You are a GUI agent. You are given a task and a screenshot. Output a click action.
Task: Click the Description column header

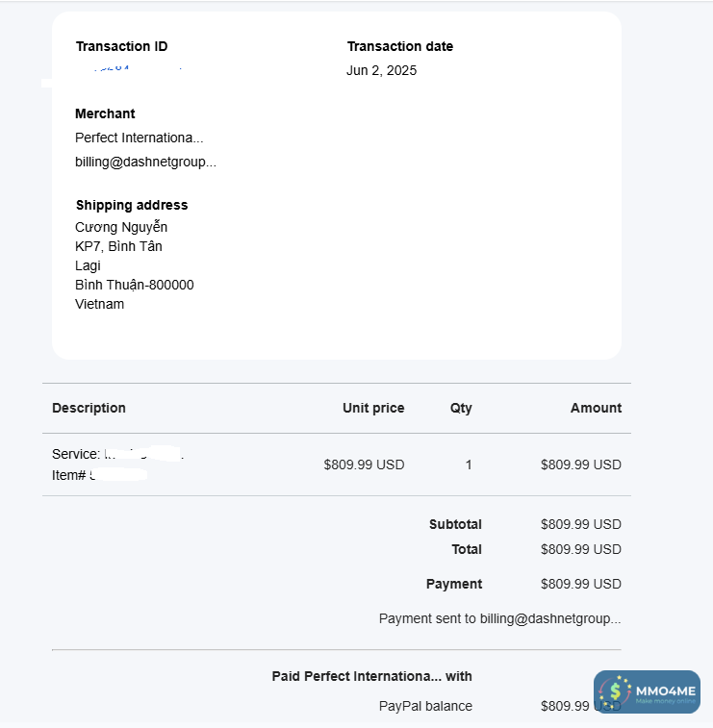(x=89, y=408)
